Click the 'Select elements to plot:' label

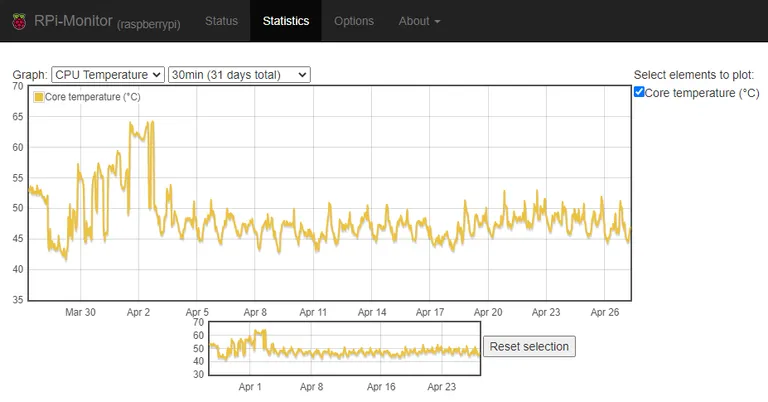click(694, 75)
